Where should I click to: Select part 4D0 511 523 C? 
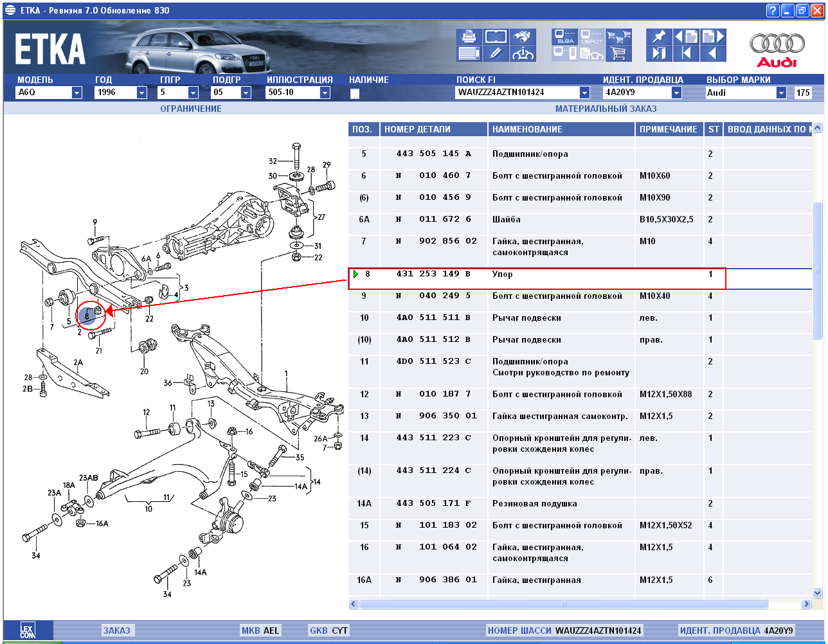pyautogui.click(x=434, y=361)
